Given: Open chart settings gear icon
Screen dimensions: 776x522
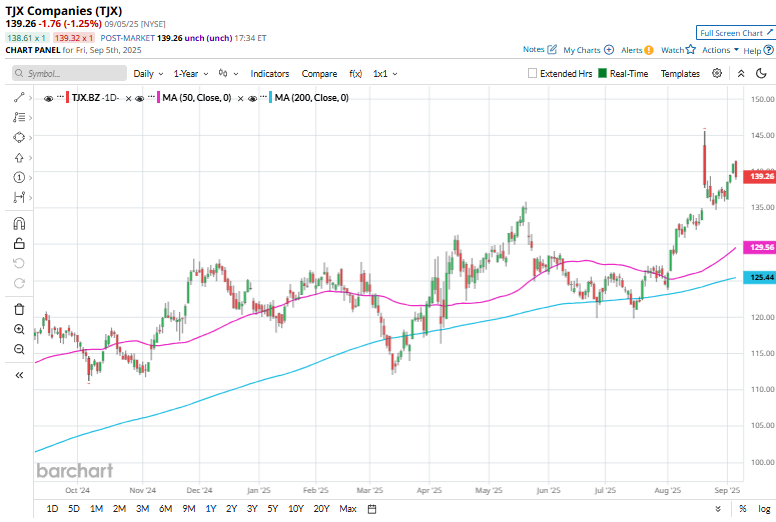Looking at the screenshot, I should [717, 73].
